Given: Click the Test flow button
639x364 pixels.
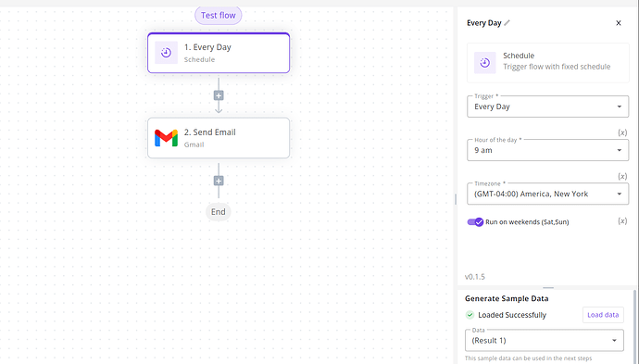Looking at the screenshot, I should 218,16.
